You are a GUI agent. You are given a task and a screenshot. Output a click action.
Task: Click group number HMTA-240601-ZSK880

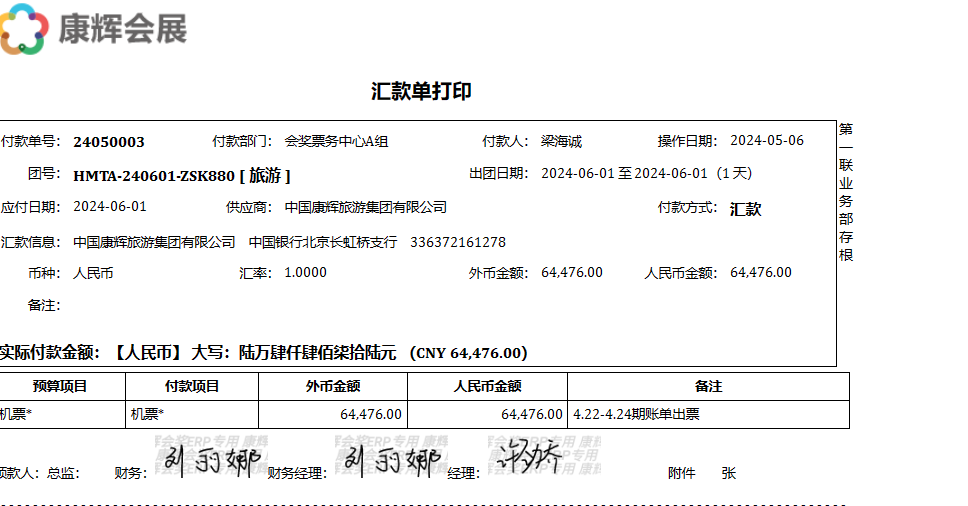click(x=154, y=176)
